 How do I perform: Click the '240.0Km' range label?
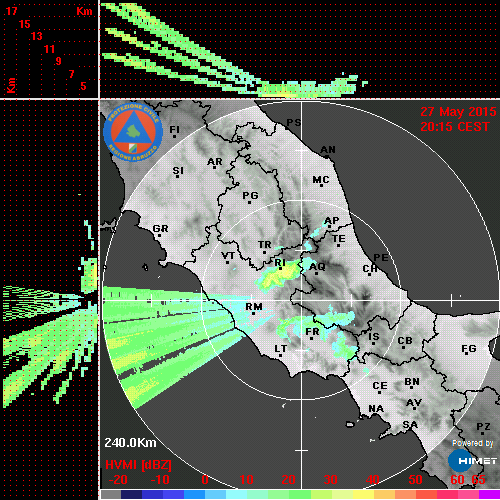point(130,443)
